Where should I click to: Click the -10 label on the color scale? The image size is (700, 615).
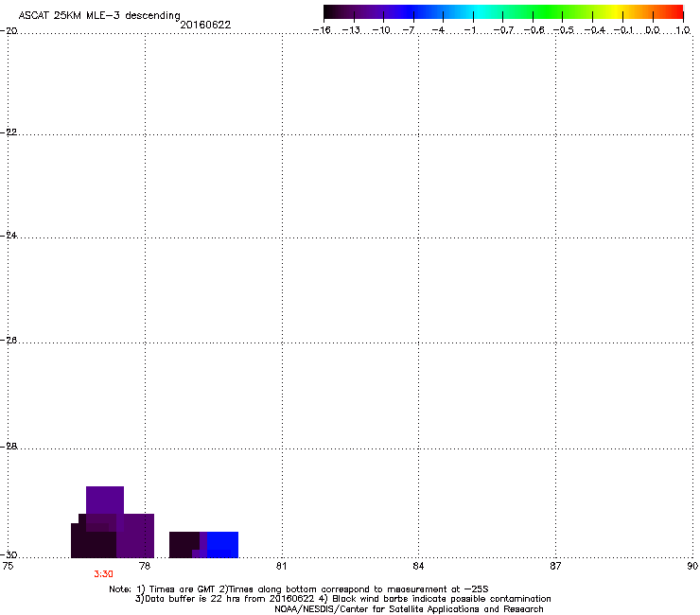[381, 30]
